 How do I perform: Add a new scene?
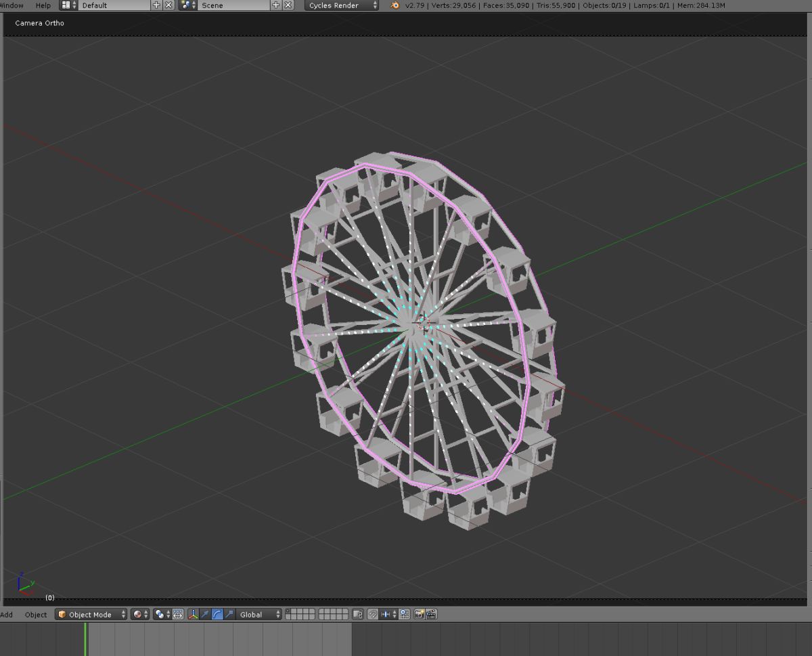click(276, 5)
